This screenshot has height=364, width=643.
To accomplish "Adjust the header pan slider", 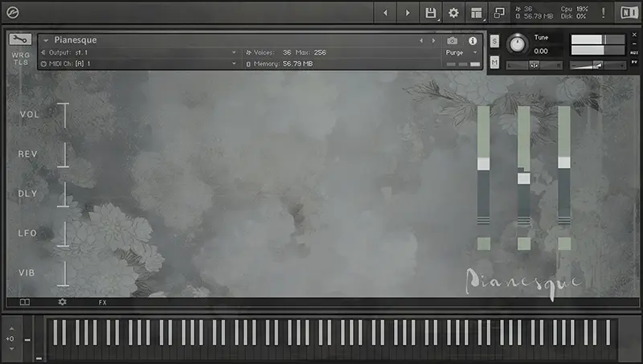I will [x=534, y=65].
